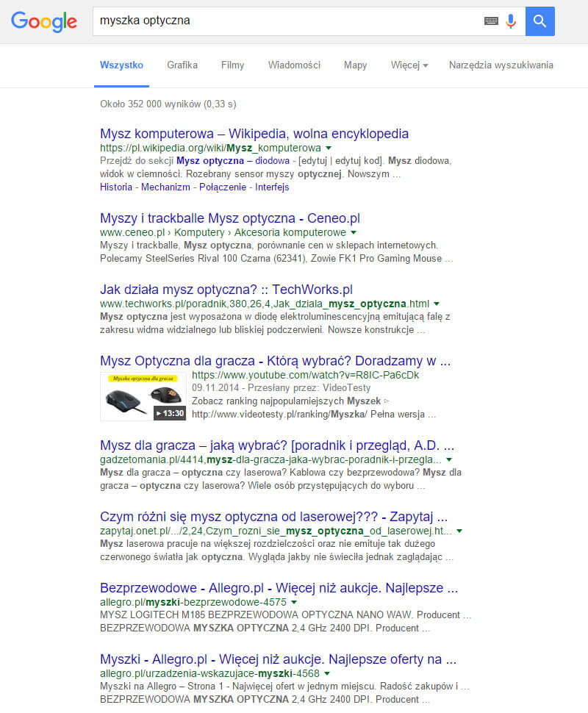Expand the arrow beside the Wikipedia URL
This screenshot has width=588, height=713.
[329, 148]
